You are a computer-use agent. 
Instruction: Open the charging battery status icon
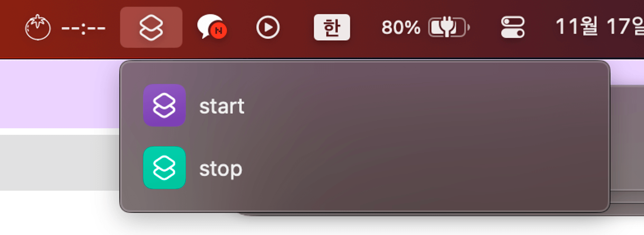click(x=449, y=27)
